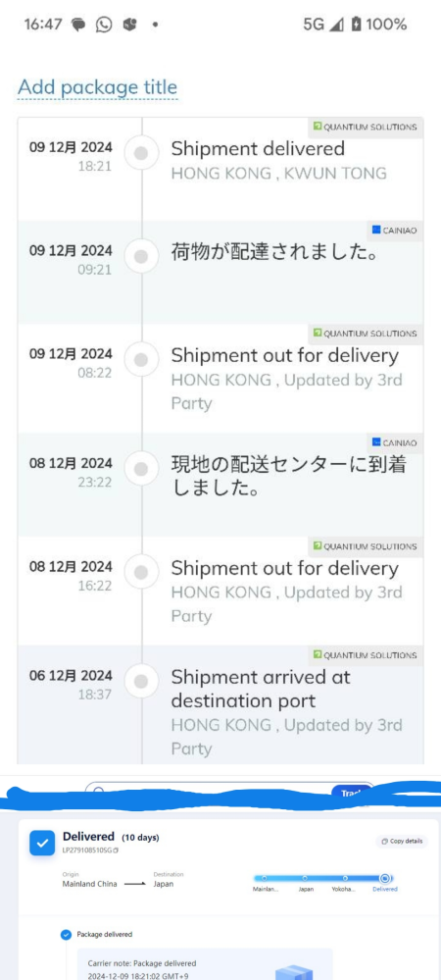The width and height of the screenshot is (441, 980).
Task: Click the Track button
Action: click(x=352, y=793)
